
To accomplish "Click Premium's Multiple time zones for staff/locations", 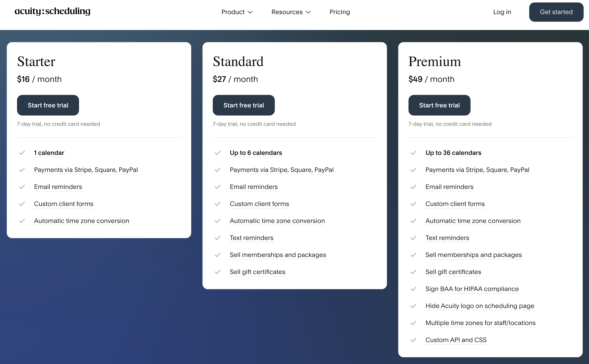I will (480, 323).
